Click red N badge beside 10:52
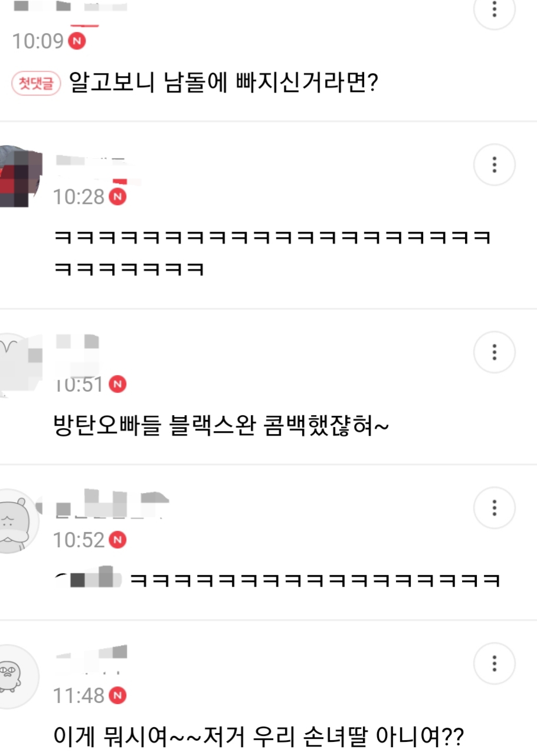Viewport: 537px width, 756px height. (x=118, y=540)
